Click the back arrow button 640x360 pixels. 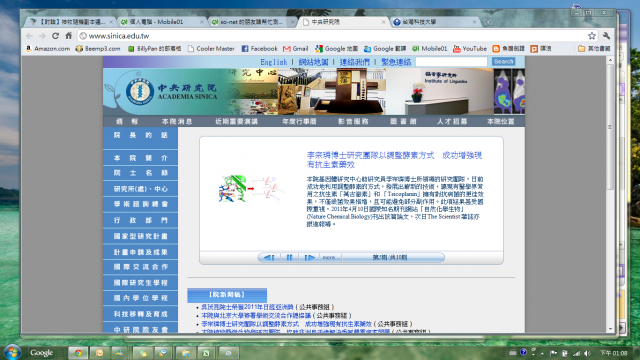tap(29, 36)
